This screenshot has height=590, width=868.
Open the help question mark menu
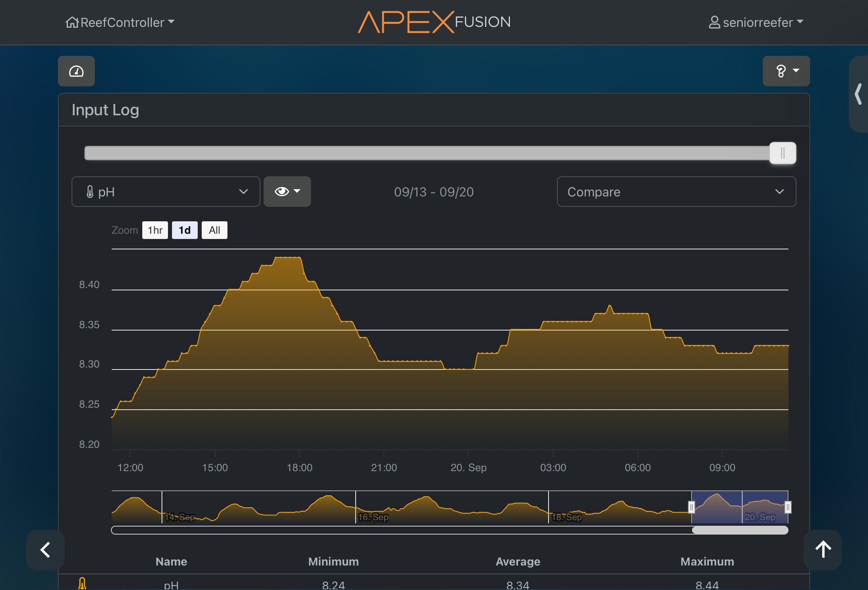(x=786, y=71)
